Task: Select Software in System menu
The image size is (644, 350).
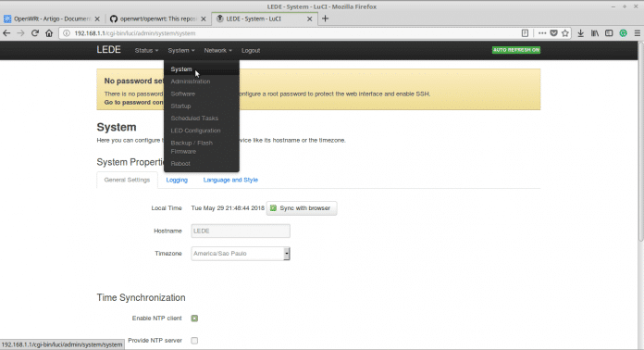Action: pos(202,94)
